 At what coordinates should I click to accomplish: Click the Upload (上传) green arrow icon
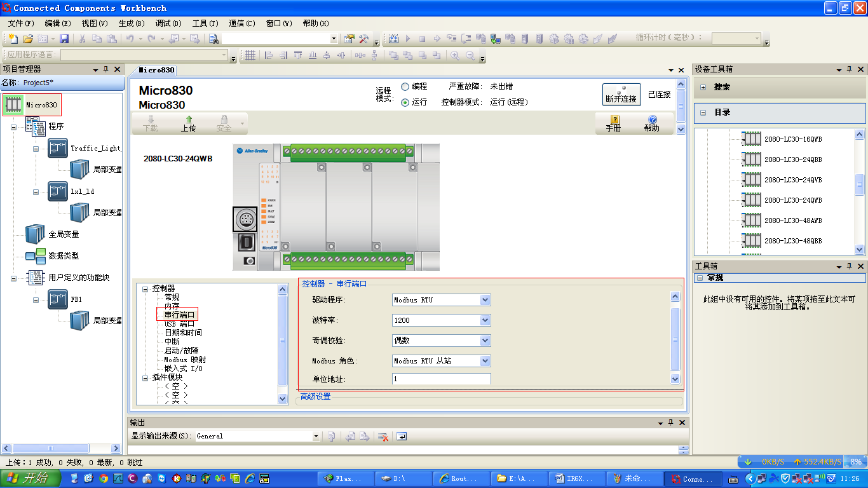tap(188, 123)
